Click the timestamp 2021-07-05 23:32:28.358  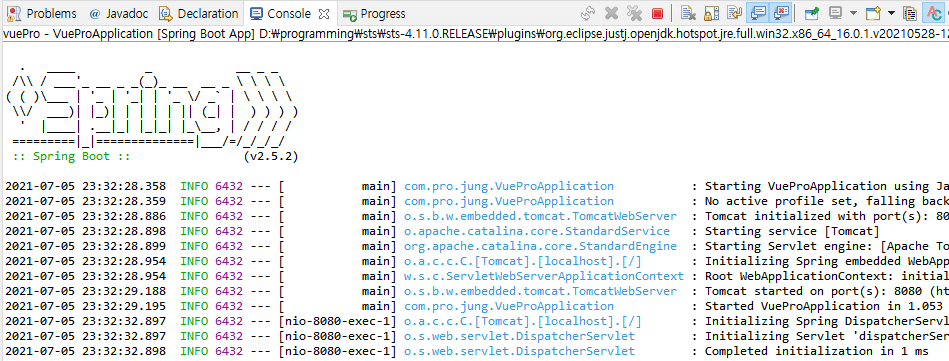pos(85,186)
